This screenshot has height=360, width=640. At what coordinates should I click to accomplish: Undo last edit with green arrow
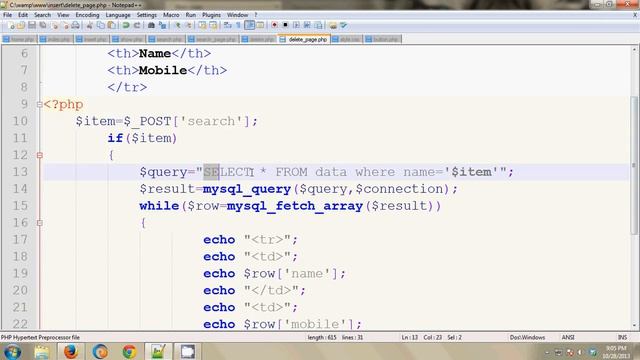(x=126, y=25)
